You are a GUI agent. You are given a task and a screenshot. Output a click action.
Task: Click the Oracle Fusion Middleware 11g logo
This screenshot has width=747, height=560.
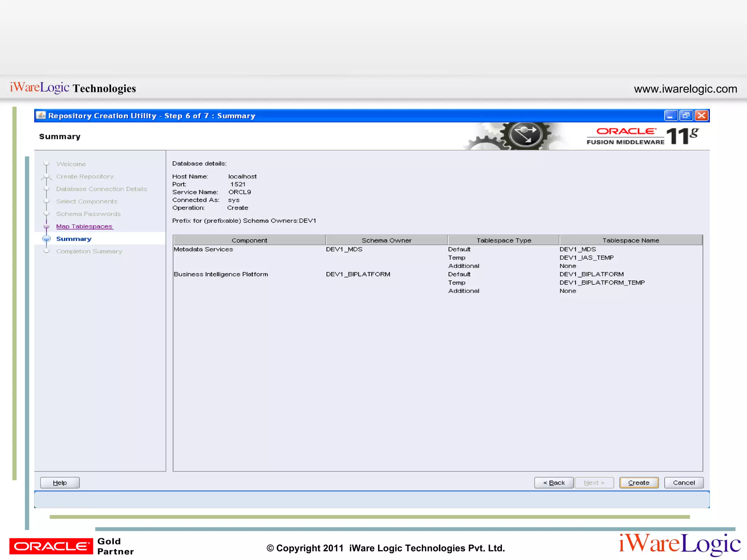point(643,136)
